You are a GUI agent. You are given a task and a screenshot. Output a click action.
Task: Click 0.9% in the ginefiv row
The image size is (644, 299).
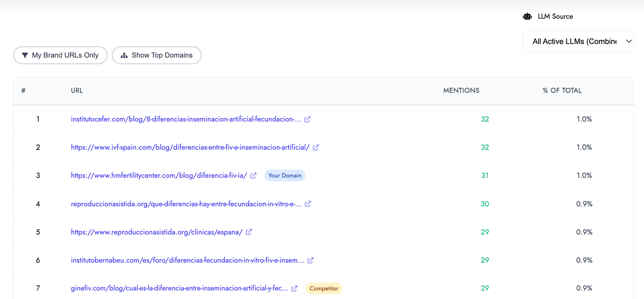coord(584,288)
